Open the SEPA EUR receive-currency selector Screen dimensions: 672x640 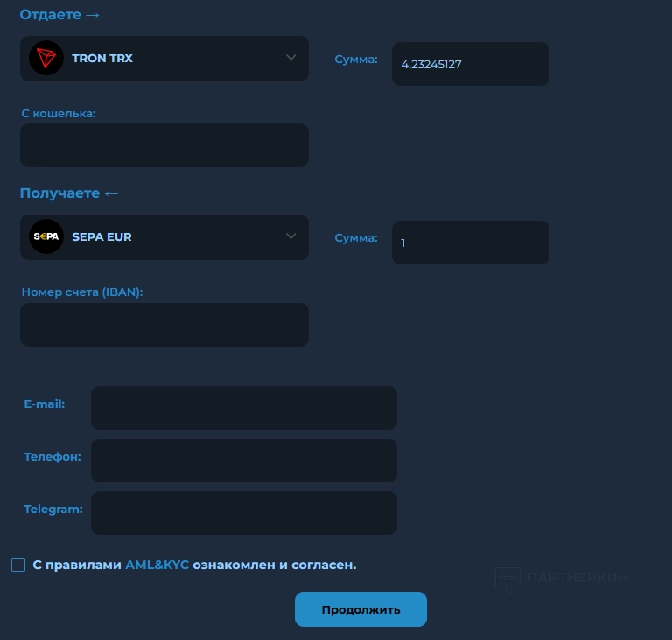(164, 236)
